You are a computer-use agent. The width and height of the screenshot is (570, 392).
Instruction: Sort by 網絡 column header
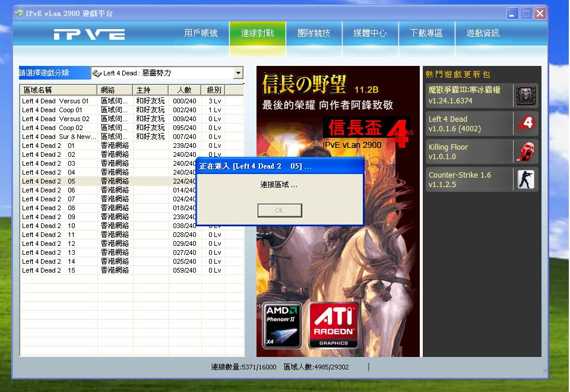point(115,90)
